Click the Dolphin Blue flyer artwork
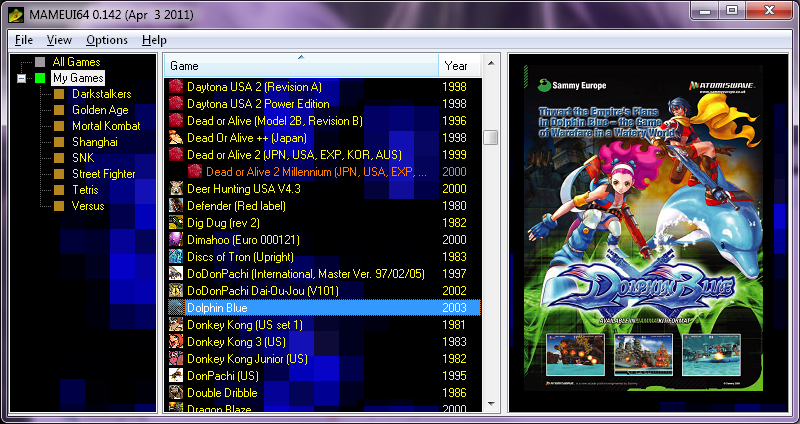 click(644, 229)
